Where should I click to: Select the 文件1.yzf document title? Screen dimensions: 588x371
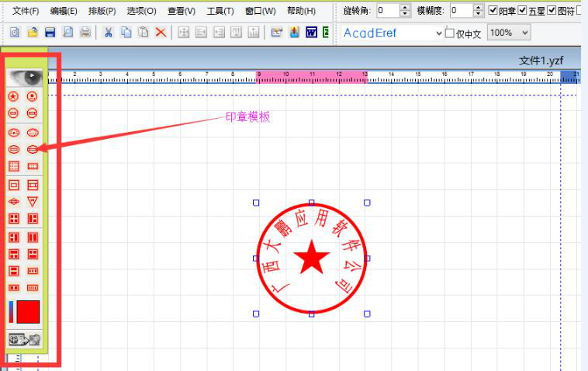tap(541, 61)
